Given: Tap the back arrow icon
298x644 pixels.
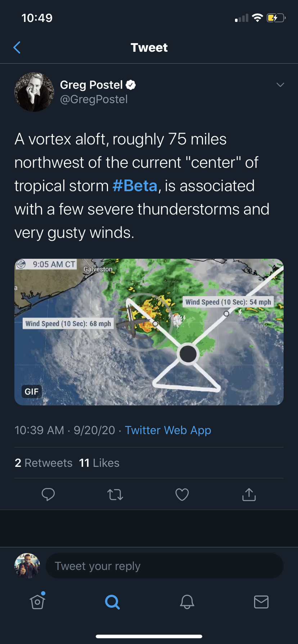Looking at the screenshot, I should coord(17,47).
